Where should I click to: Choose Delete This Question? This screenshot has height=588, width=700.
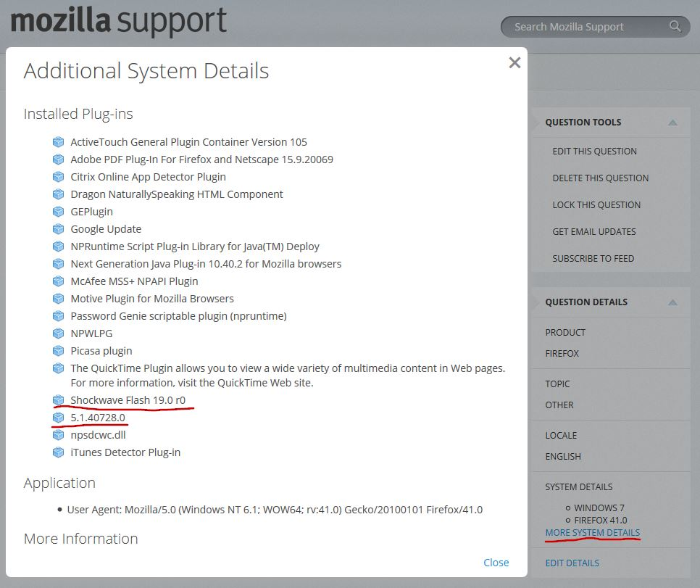(600, 178)
